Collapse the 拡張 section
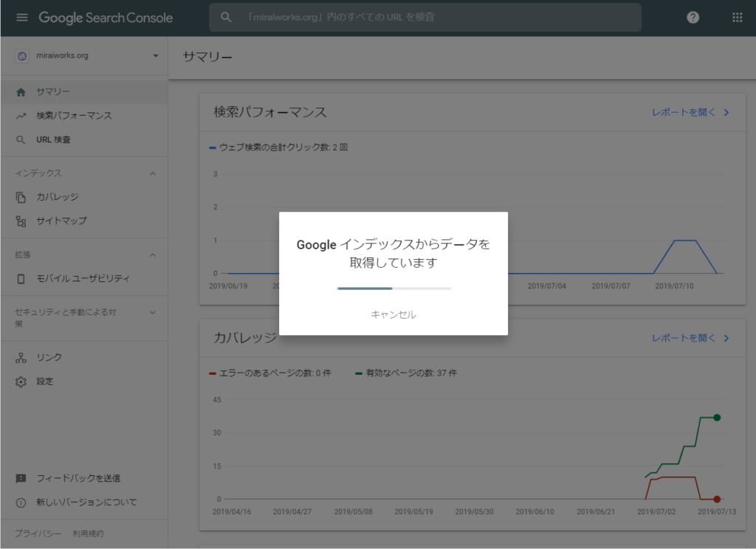This screenshot has width=756, height=549. point(153,255)
